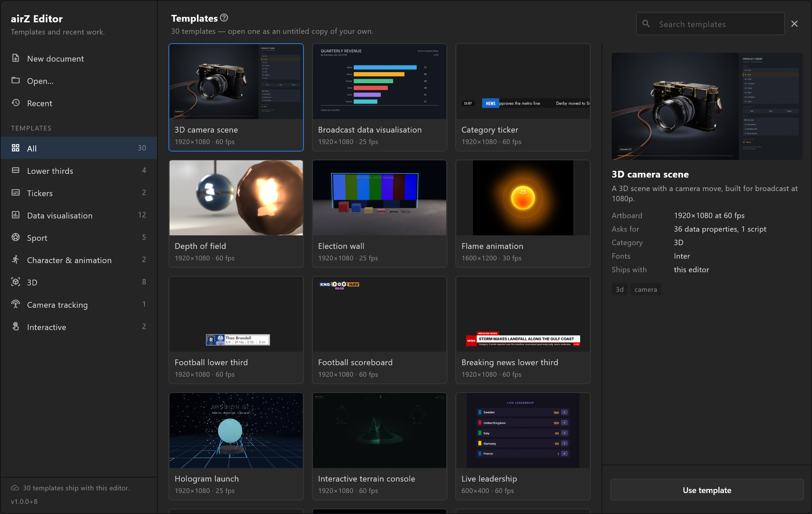Select the Hologram launch template
The width and height of the screenshot is (812, 514).
click(236, 446)
